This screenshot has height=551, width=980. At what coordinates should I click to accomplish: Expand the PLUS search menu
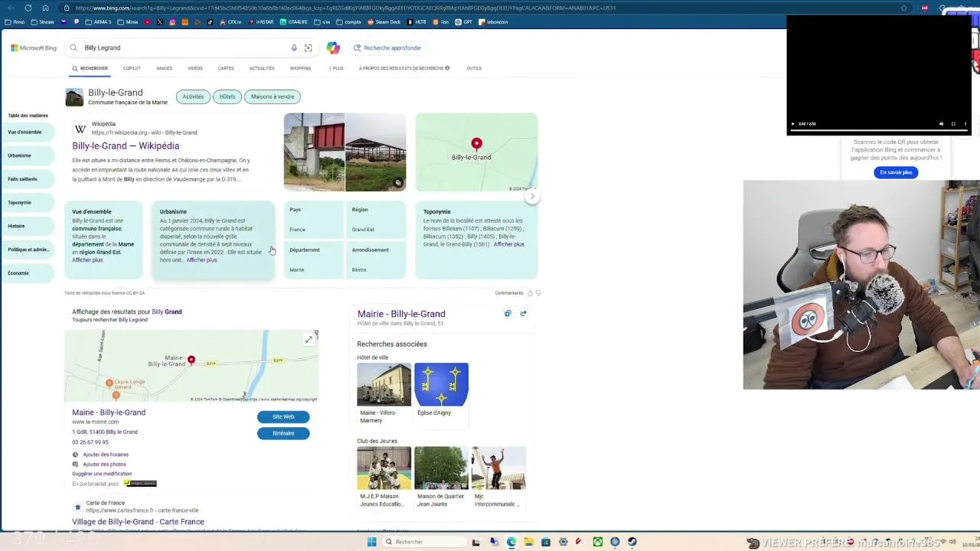coord(336,68)
